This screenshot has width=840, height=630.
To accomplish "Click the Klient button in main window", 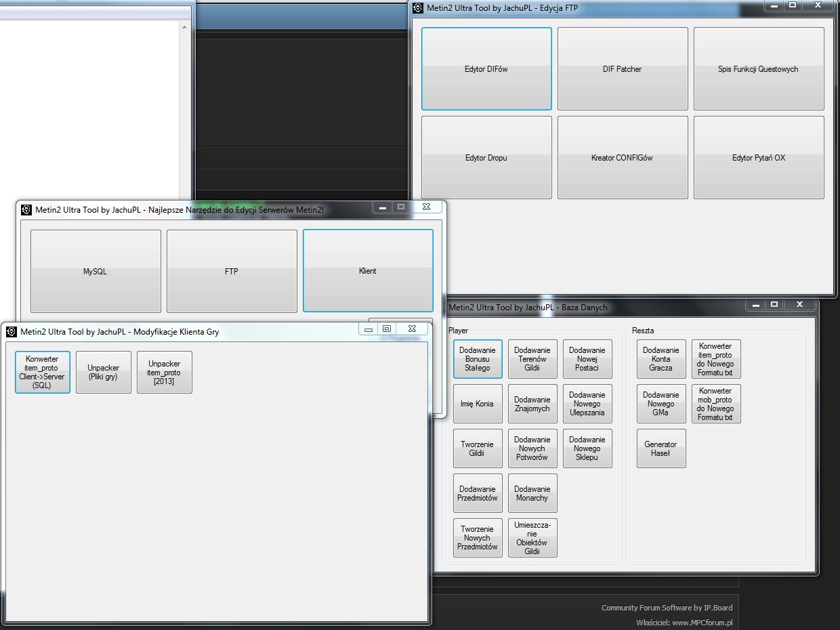I will click(x=368, y=271).
